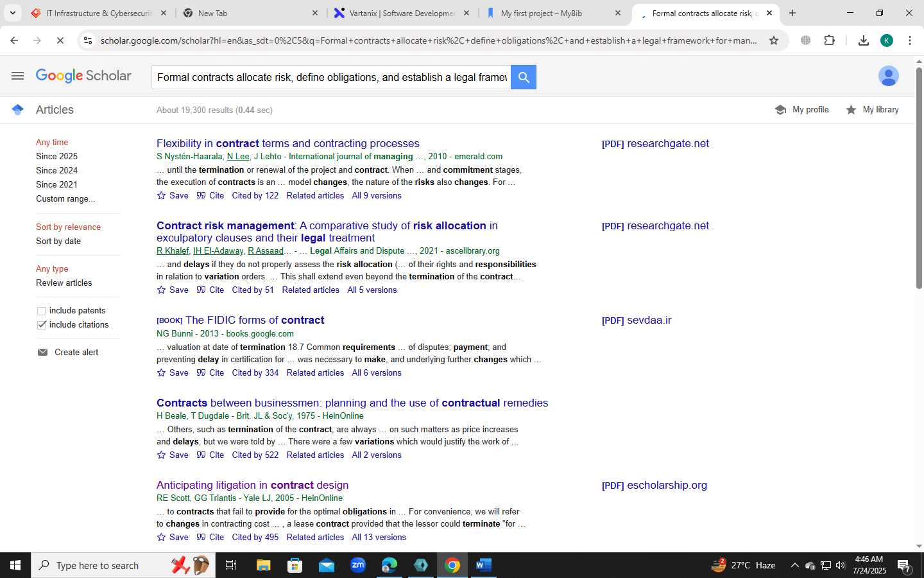This screenshot has width=924, height=578.
Task: Click Cited by 522 link
Action: [255, 455]
